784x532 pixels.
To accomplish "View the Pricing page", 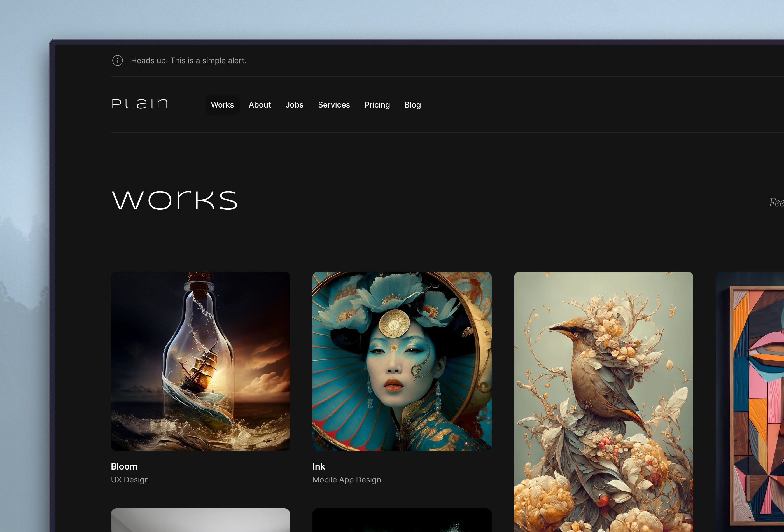I will [x=377, y=104].
